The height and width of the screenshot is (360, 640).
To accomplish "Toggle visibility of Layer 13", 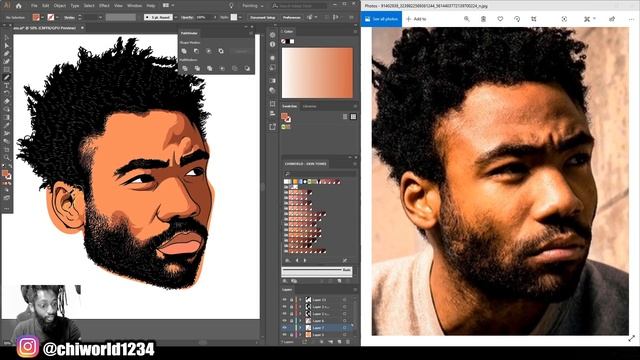I will tap(284, 300).
